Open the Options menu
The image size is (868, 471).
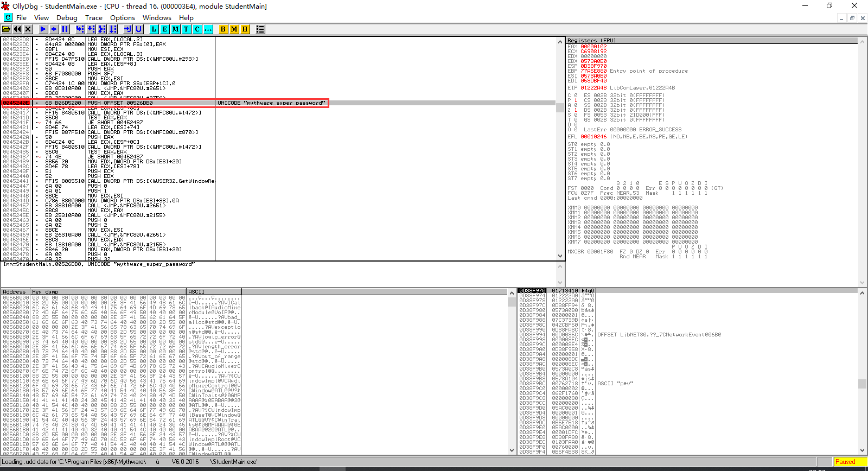(123, 17)
